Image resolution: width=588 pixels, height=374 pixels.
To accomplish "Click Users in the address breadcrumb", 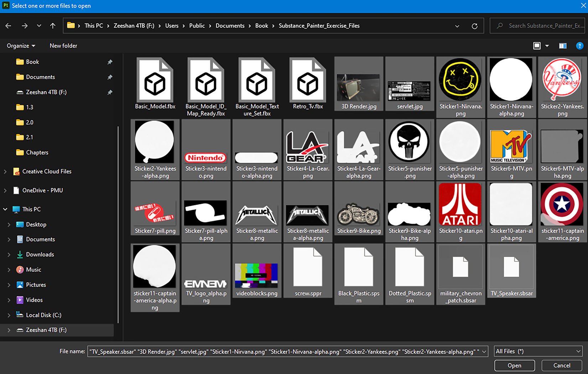I will click(172, 26).
